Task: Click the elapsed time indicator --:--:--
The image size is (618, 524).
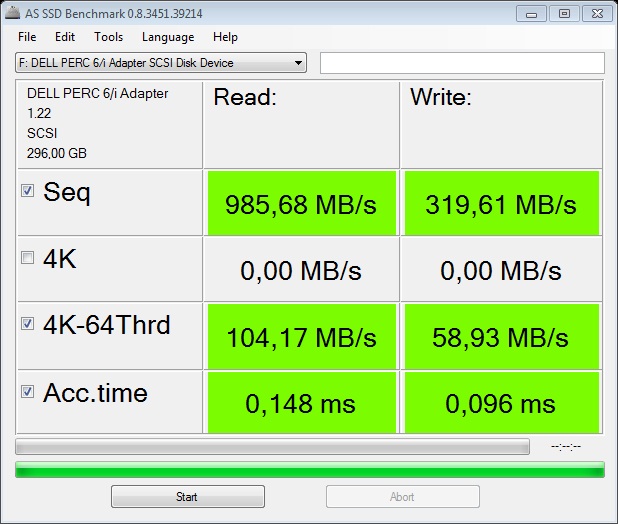Action: [566, 446]
